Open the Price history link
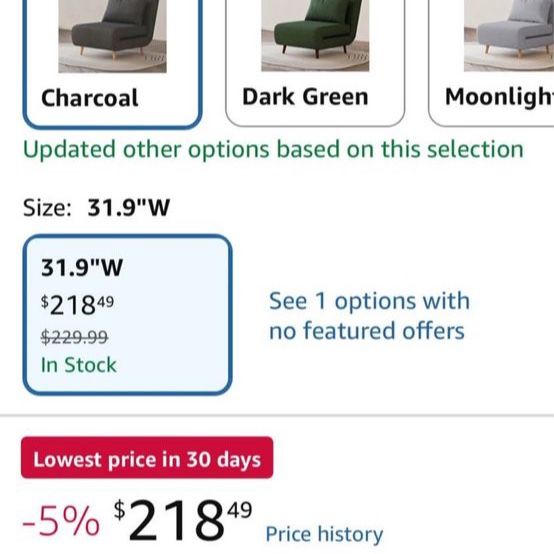Image resolution: width=554 pixels, height=554 pixels. click(x=324, y=534)
